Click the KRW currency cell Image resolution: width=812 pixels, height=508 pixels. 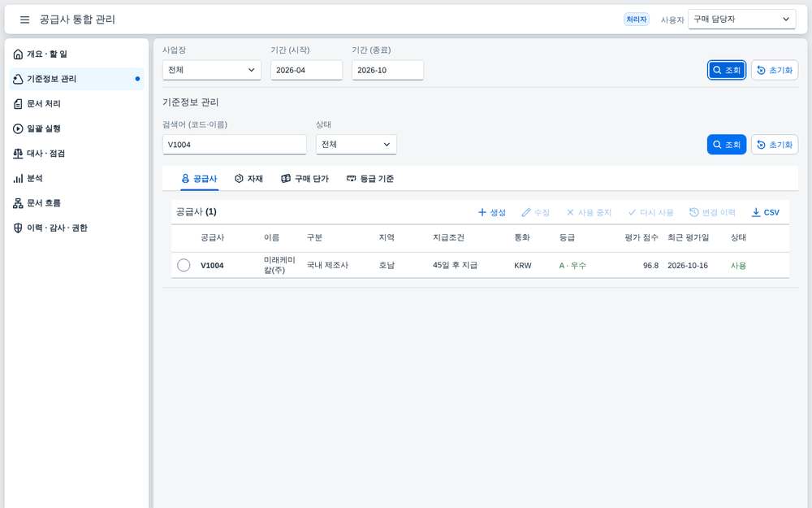523,266
